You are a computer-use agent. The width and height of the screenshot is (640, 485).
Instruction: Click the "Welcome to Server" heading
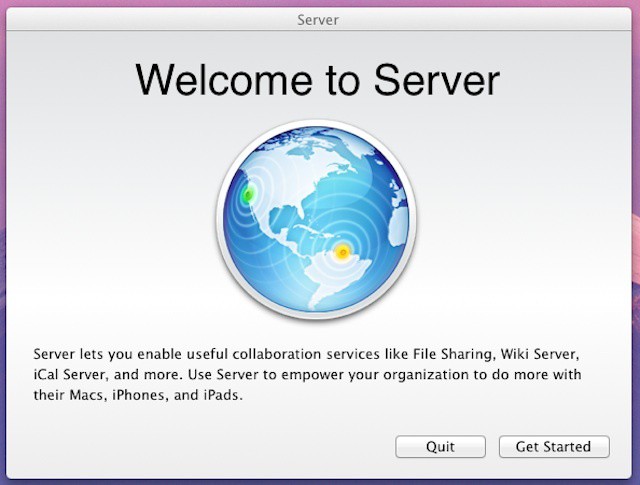318,78
